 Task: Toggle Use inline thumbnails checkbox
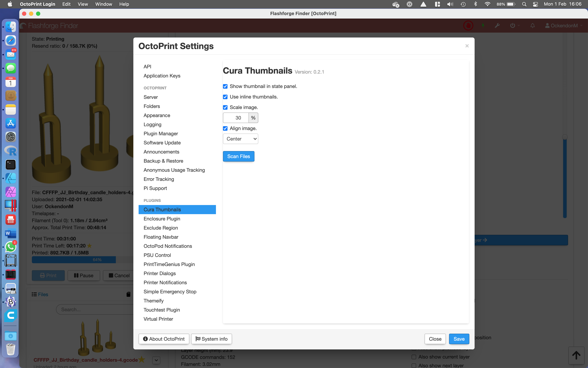225,97
